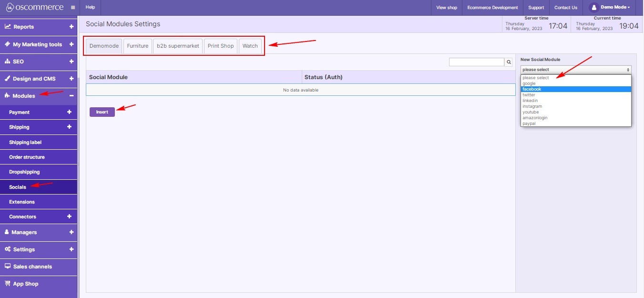Open the Help link
644x298 pixels.
(x=91, y=8)
